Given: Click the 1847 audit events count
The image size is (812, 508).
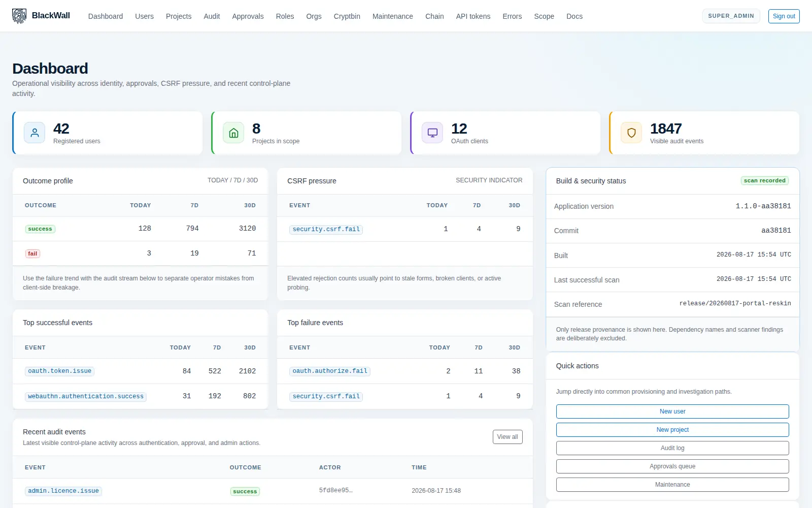Looking at the screenshot, I should (x=666, y=129).
